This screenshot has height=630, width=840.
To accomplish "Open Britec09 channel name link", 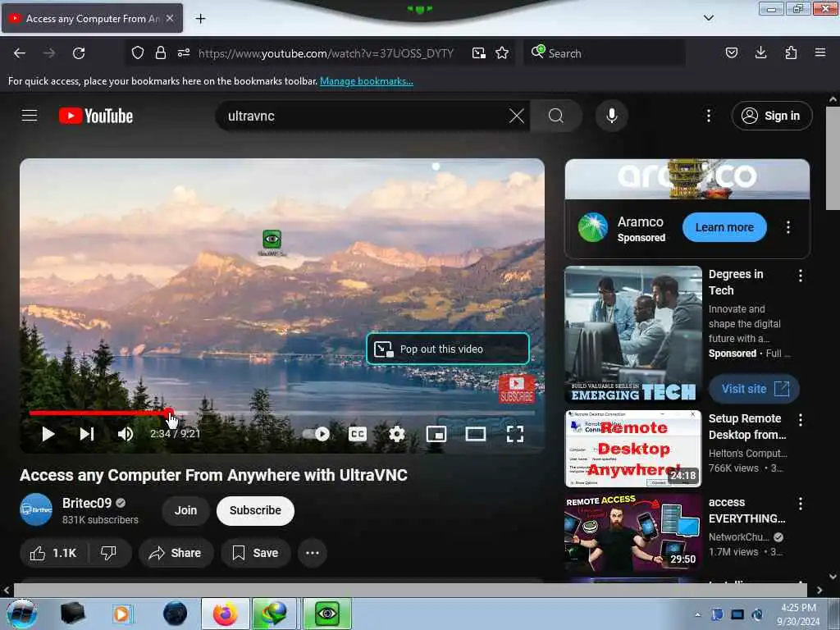I will coord(87,503).
